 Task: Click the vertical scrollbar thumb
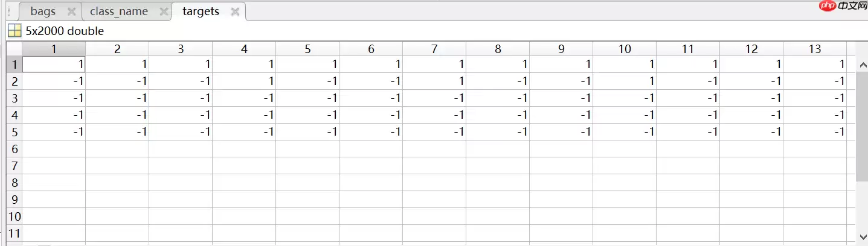pyautogui.click(x=862, y=125)
